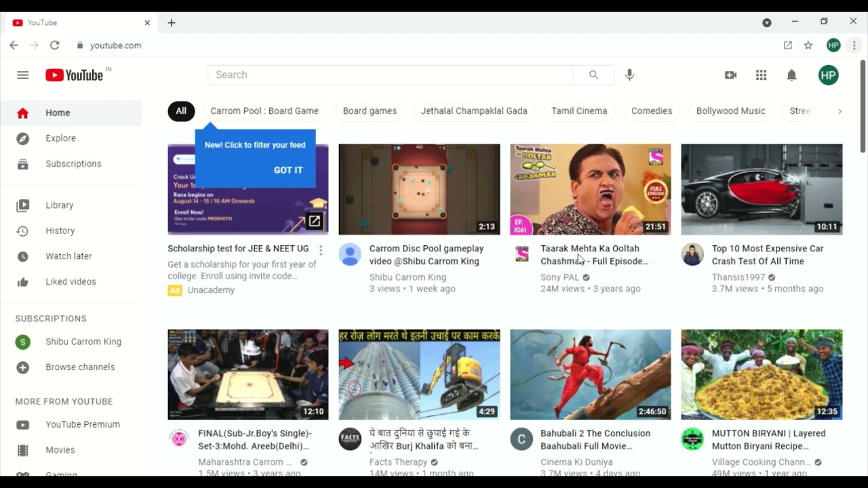Close the YouTube browser tab
Viewport: 868px width, 488px height.
(147, 22)
